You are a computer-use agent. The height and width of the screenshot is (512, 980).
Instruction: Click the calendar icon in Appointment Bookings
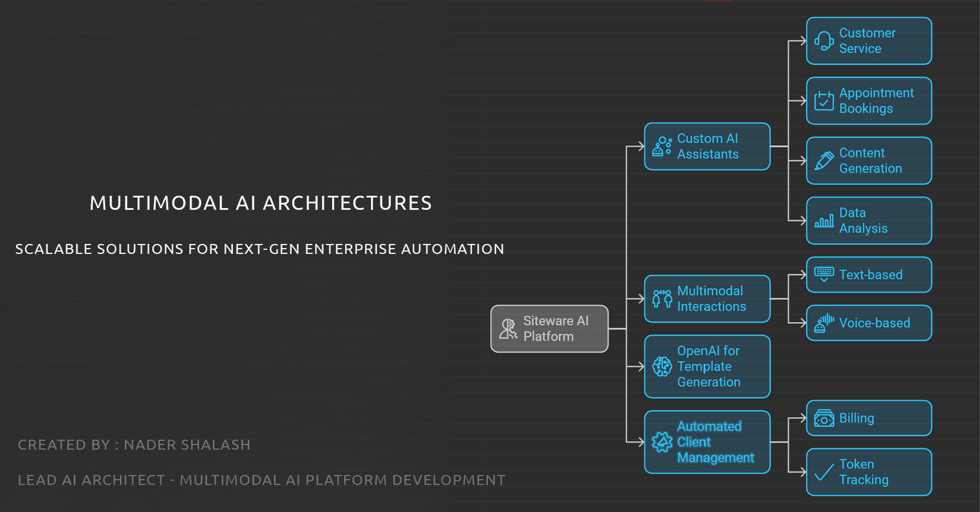(824, 101)
